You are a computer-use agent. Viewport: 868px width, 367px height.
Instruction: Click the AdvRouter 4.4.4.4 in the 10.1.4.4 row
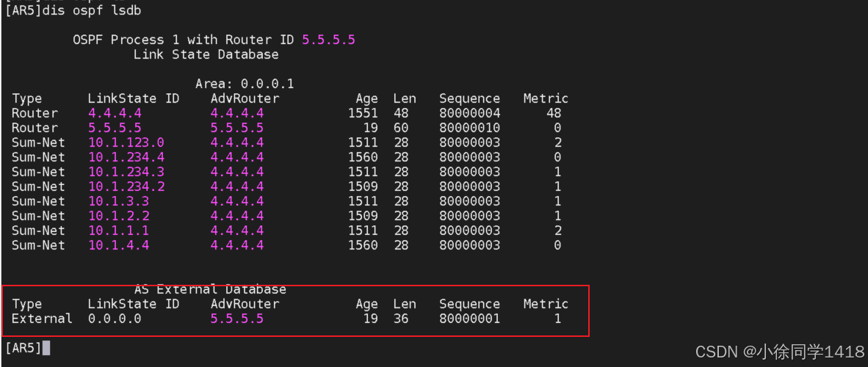pyautogui.click(x=237, y=245)
